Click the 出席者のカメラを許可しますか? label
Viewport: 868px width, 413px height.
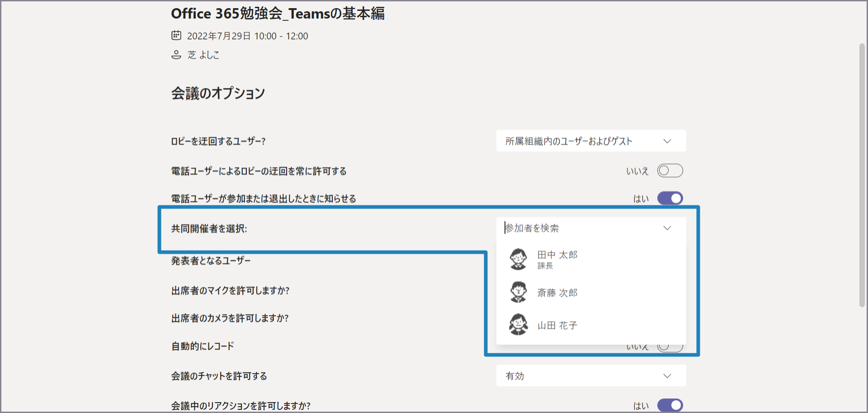[230, 318]
